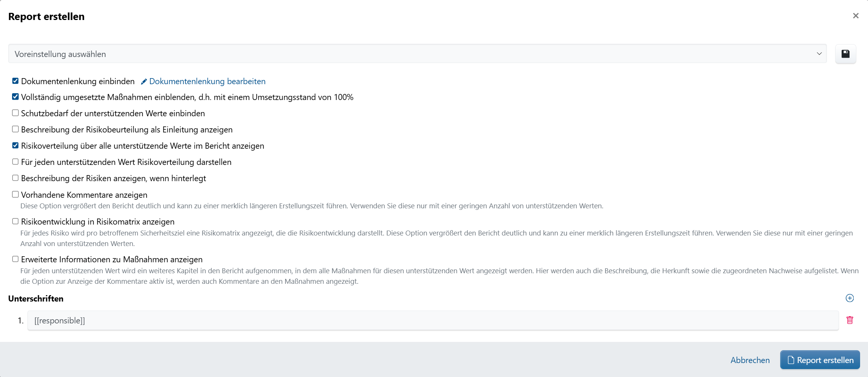Uncheck Vollständig umgesetzte Maßnahmen einblenden
The height and width of the screenshot is (377, 868).
pyautogui.click(x=15, y=97)
